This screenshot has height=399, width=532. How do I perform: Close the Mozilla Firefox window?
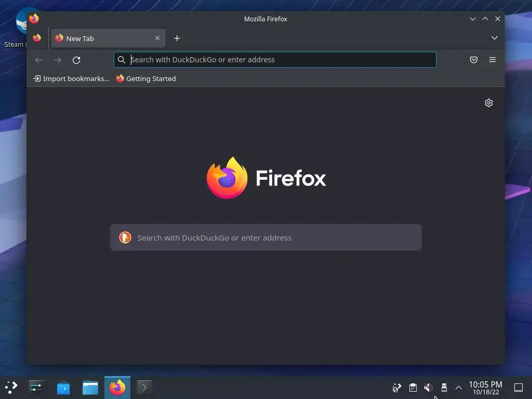[497, 19]
